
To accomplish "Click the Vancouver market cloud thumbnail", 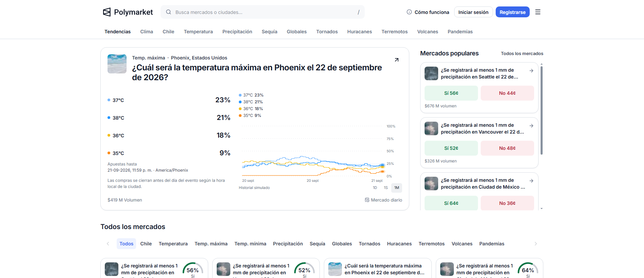I will [431, 128].
